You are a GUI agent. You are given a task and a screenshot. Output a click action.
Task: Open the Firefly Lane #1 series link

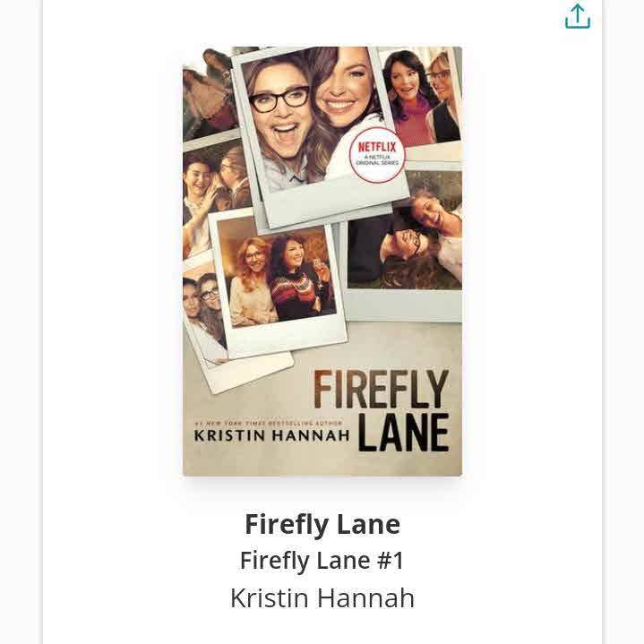(x=322, y=560)
